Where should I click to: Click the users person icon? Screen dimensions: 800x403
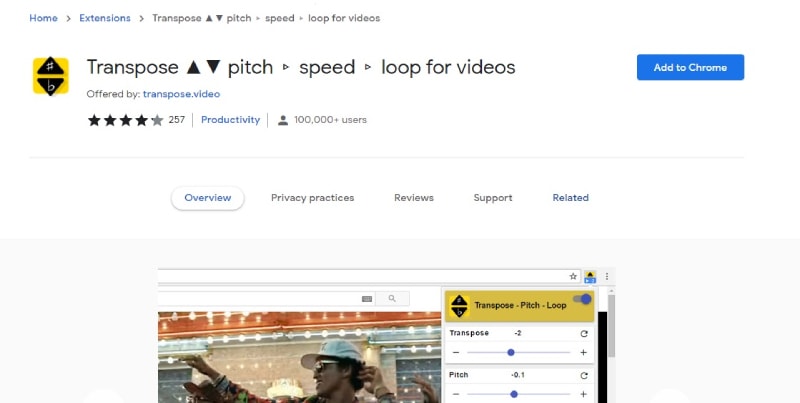(283, 120)
